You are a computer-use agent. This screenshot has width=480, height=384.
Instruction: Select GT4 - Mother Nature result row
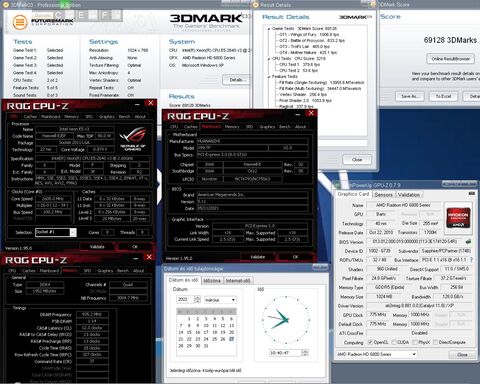(308, 53)
